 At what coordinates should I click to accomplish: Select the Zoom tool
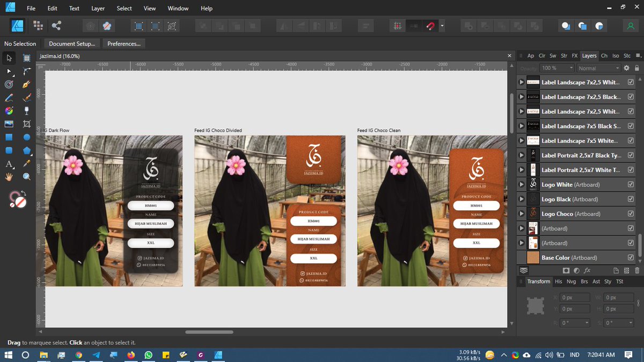point(26,176)
